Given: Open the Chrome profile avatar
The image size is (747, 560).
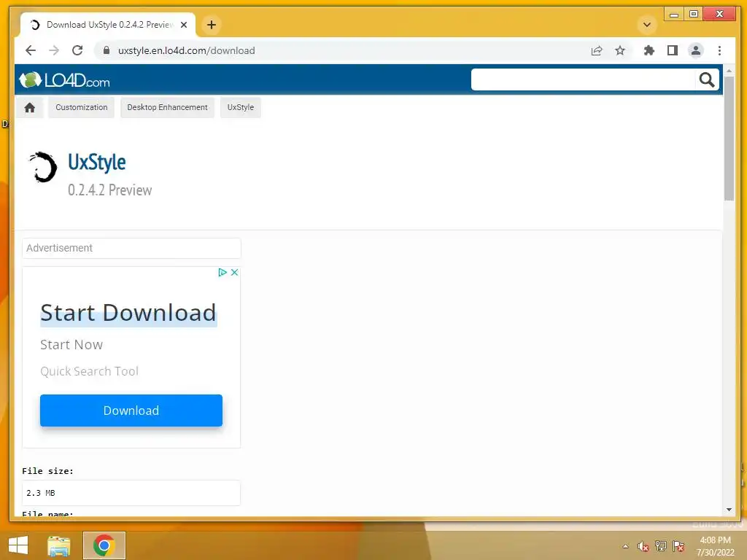Looking at the screenshot, I should [695, 50].
